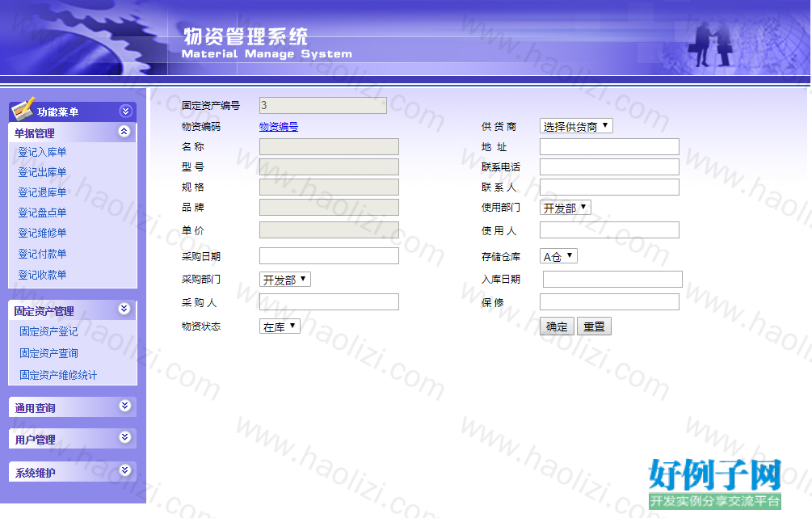Go to 固定资产登记 page
This screenshot has height=518, width=812.
[48, 331]
